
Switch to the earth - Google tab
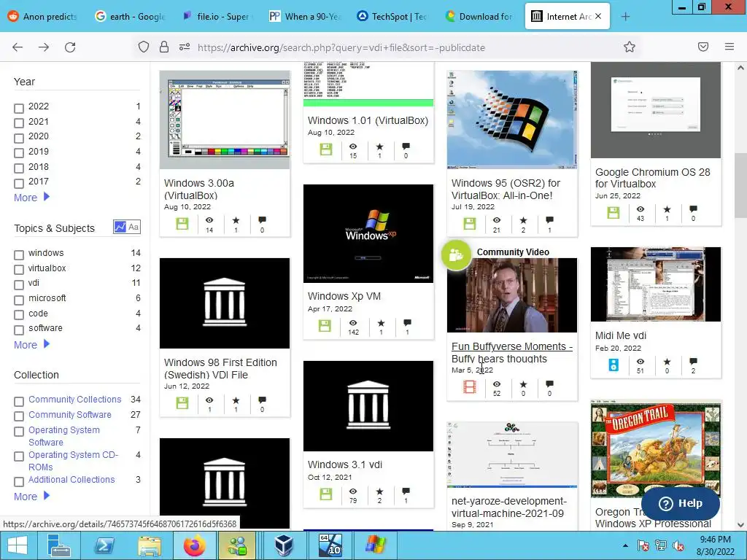131,17
